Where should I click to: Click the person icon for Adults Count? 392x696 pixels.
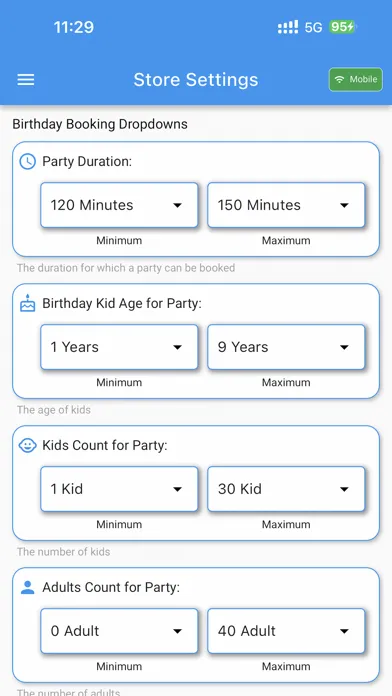pos(28,588)
